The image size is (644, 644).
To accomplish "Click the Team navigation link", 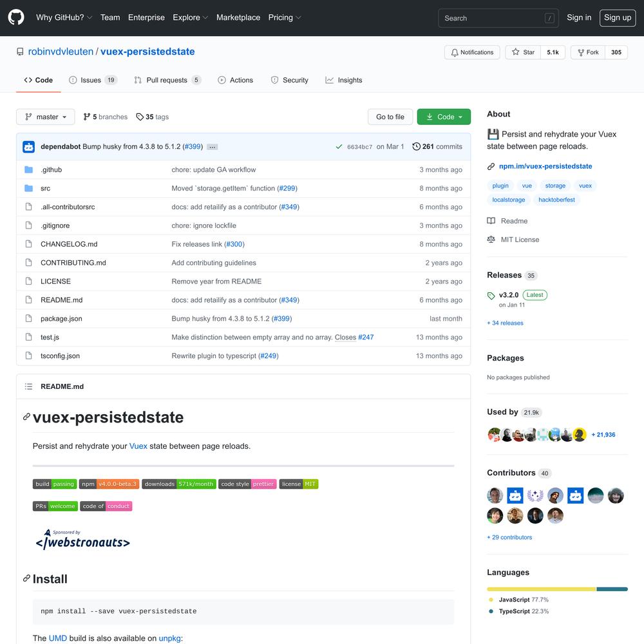I will point(110,17).
